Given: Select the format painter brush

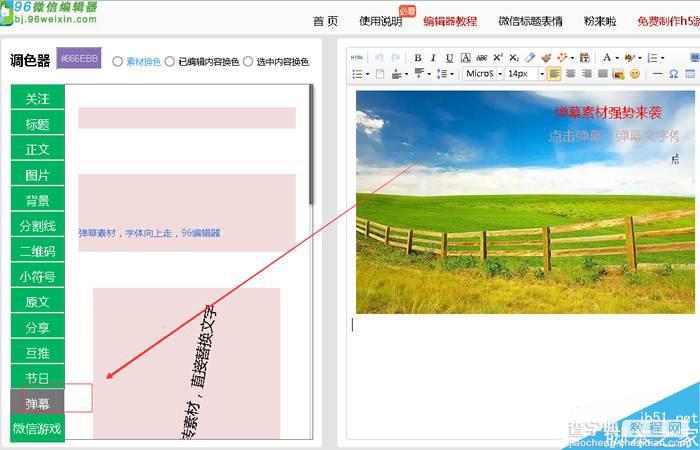Looking at the screenshot, I should point(546,58).
